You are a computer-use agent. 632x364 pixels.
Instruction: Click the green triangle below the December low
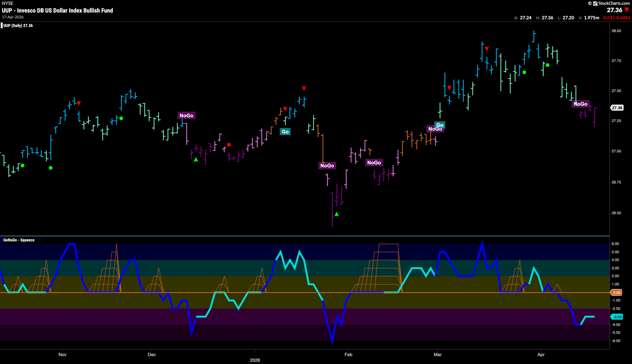pyautogui.click(x=196, y=160)
